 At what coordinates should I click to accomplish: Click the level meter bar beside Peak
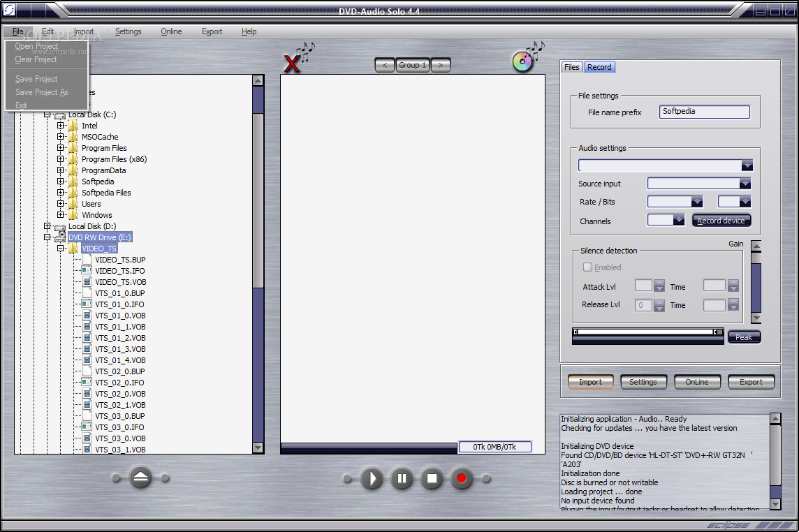click(x=647, y=337)
